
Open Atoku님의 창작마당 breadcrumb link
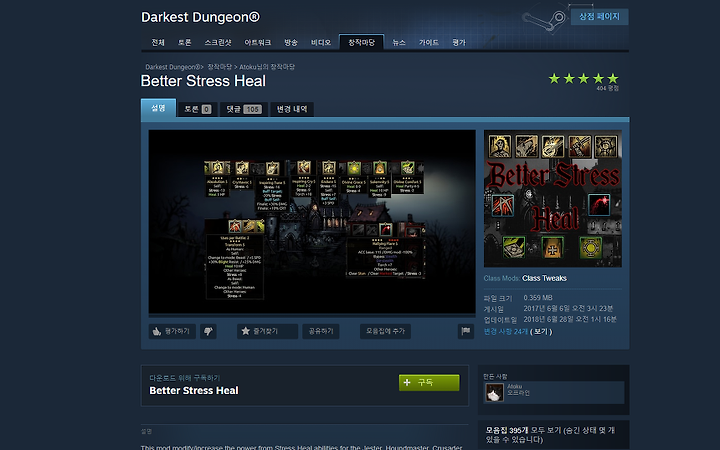coord(267,67)
